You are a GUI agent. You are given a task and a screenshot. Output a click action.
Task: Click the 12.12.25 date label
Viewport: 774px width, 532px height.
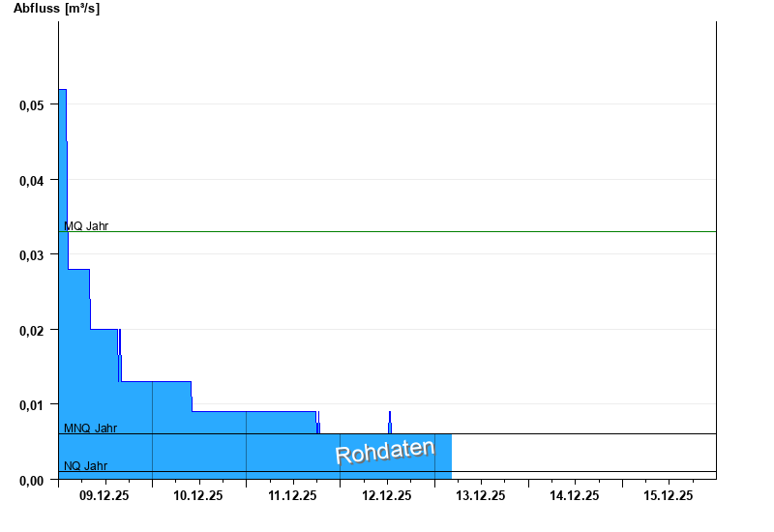386,495
